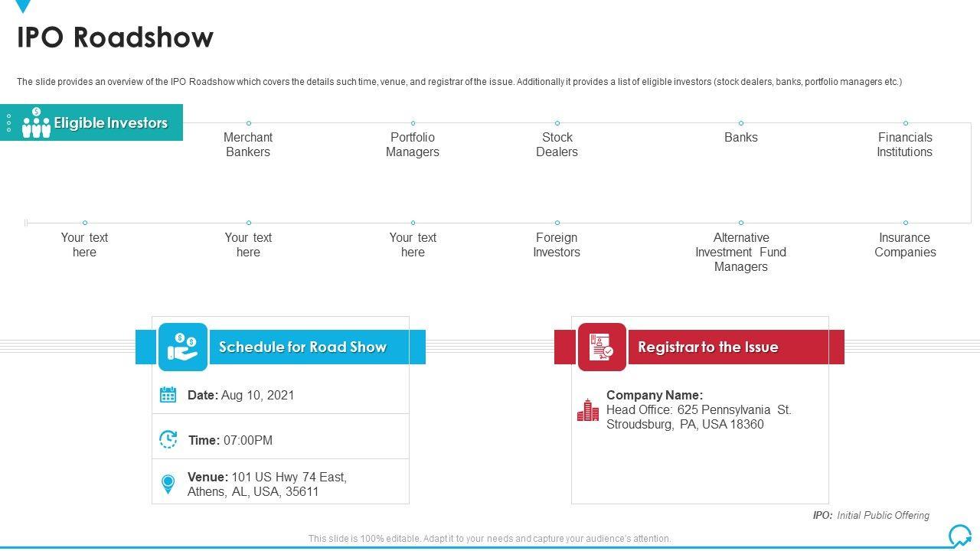Image resolution: width=980 pixels, height=551 pixels.
Task: Click the Venue address in Athens, AL
Action: pos(267,484)
